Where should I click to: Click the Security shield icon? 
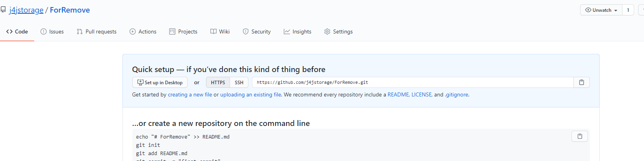pos(246,31)
